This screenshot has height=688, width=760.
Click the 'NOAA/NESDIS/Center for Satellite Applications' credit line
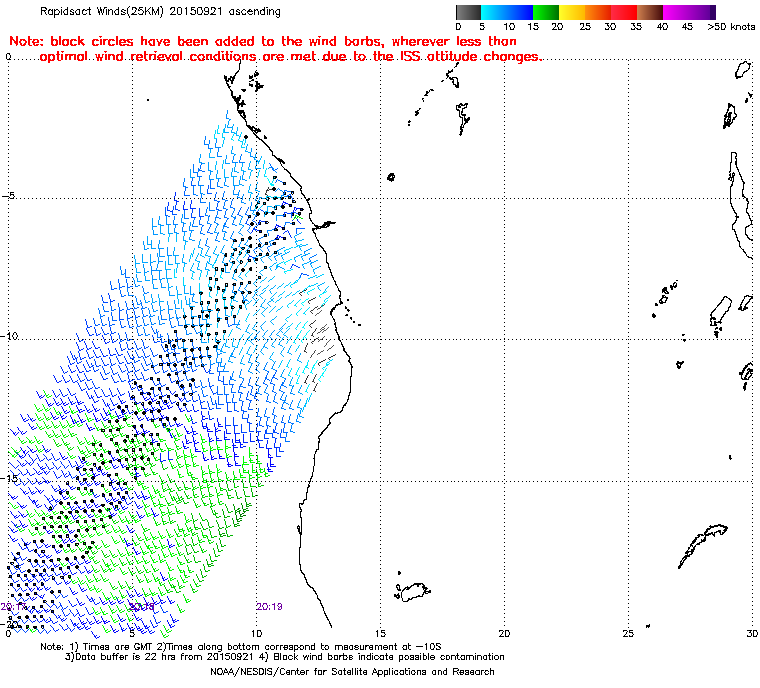coord(352,672)
